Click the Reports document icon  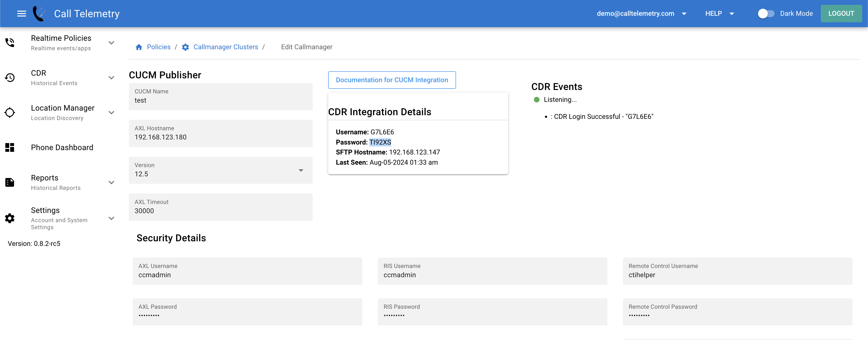(10, 182)
